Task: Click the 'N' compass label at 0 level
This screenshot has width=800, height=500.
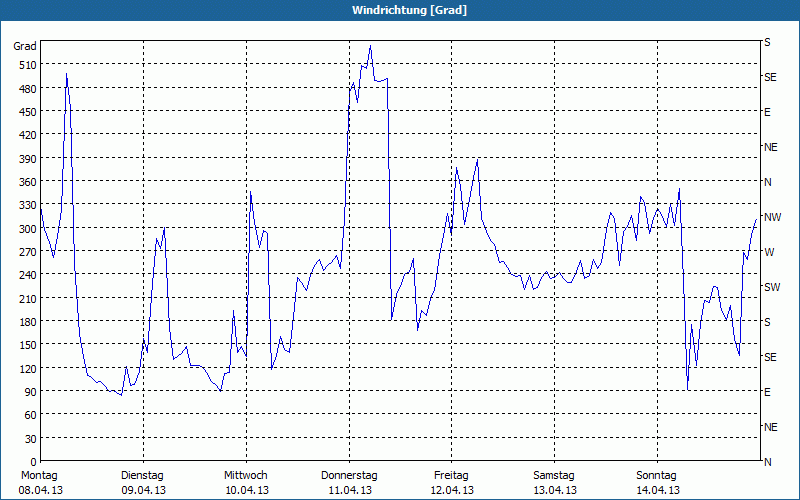Action: click(768, 462)
